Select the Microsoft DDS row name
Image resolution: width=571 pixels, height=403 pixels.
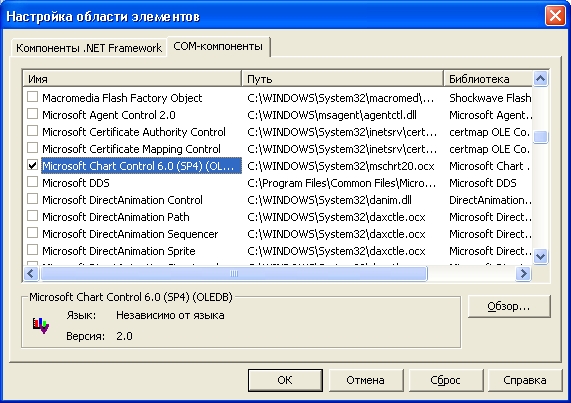(76, 183)
